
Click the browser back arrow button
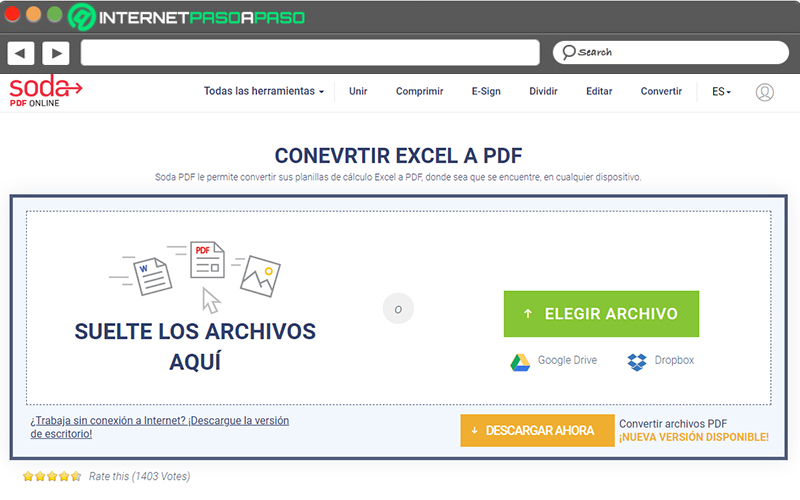20,53
